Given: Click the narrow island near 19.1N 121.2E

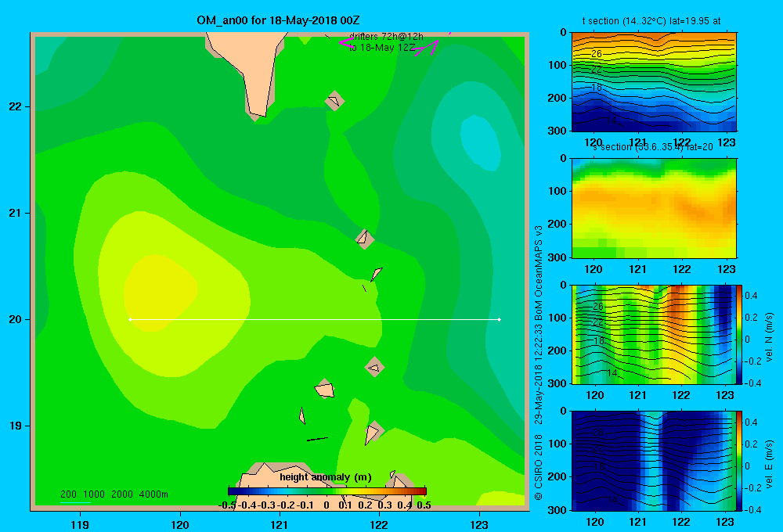Looking at the screenshot, I should click(302, 415).
